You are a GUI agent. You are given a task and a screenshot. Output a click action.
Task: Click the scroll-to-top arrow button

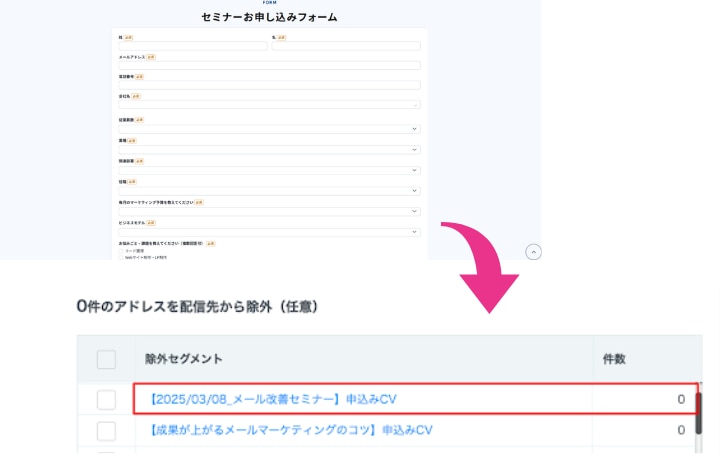click(x=534, y=252)
